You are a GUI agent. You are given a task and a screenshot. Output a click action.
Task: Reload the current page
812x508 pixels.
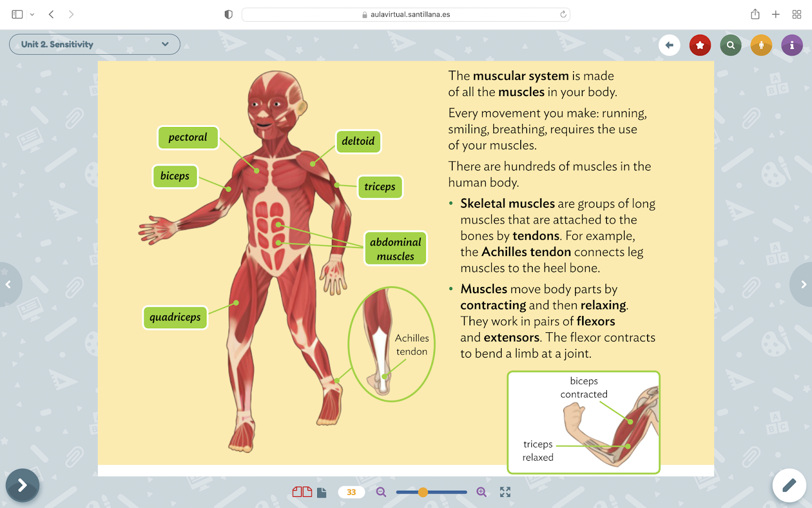click(563, 14)
